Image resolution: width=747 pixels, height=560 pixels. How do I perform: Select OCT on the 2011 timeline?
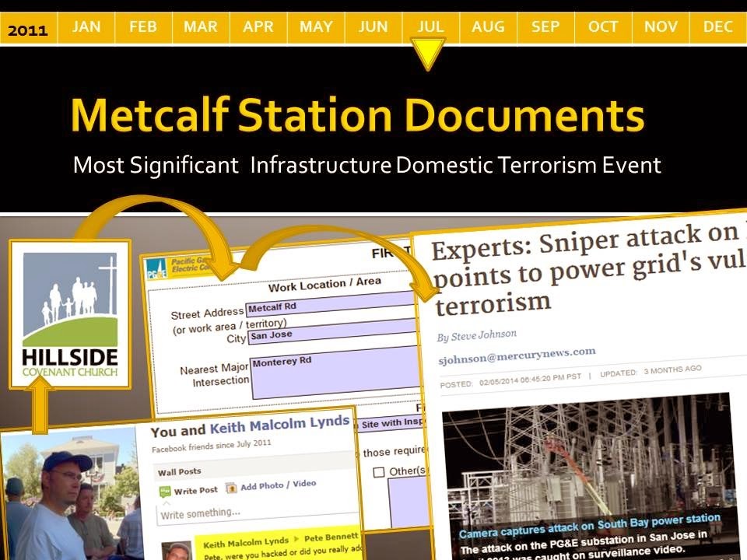coord(603,27)
